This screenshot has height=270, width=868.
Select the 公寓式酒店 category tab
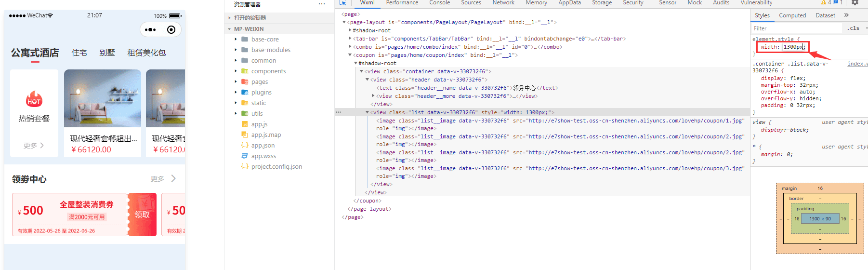coord(35,53)
